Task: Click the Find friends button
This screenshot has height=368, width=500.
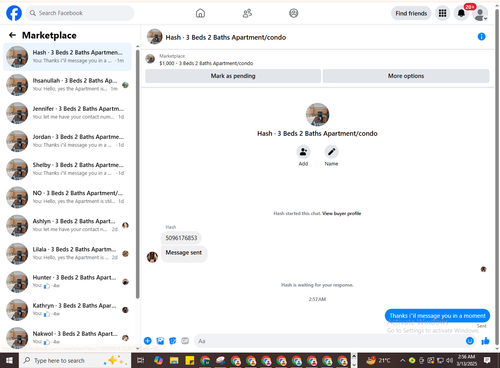Action: pyautogui.click(x=411, y=13)
